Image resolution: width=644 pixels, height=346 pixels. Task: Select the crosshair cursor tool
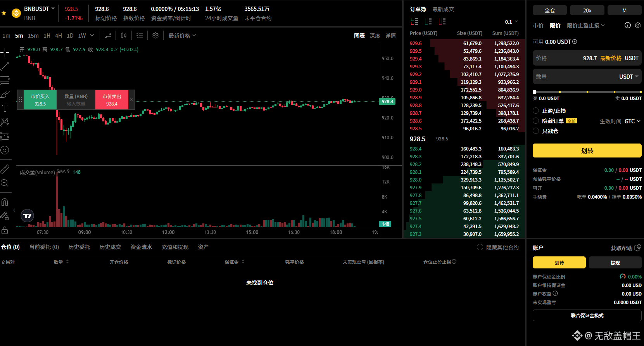pyautogui.click(x=5, y=52)
